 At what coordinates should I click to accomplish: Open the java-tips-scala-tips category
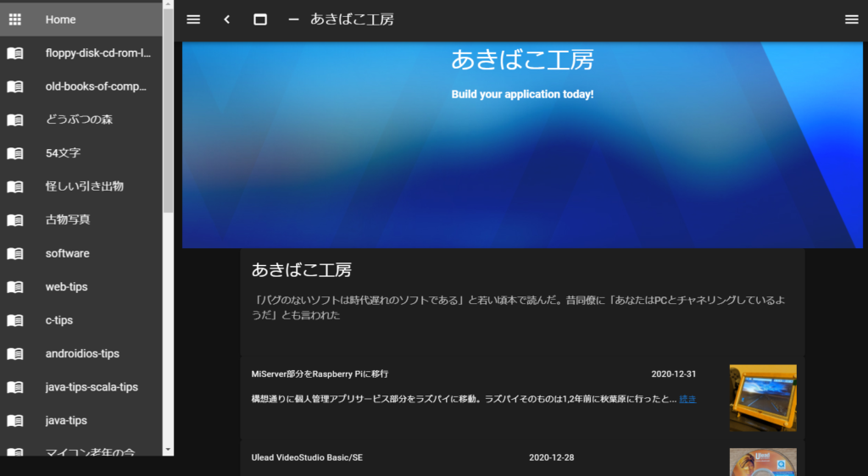[x=92, y=387]
